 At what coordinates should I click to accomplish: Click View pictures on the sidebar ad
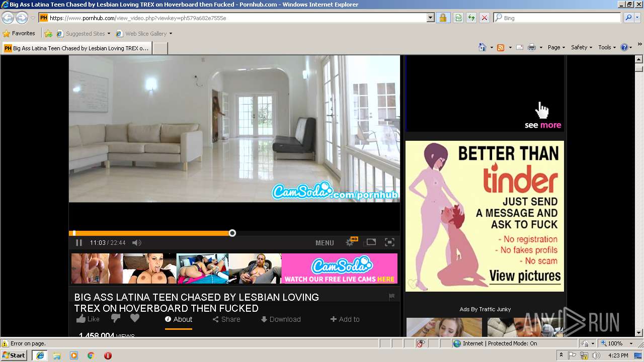[525, 276]
